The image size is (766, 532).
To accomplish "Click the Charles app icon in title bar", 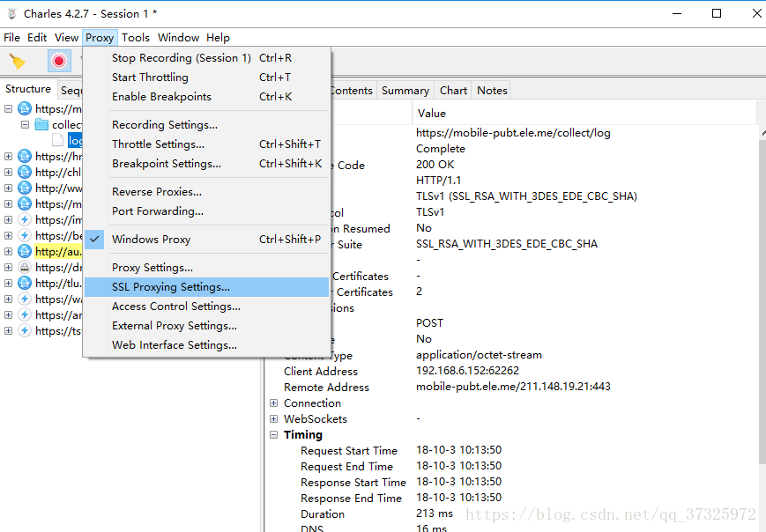I will pyautogui.click(x=11, y=14).
